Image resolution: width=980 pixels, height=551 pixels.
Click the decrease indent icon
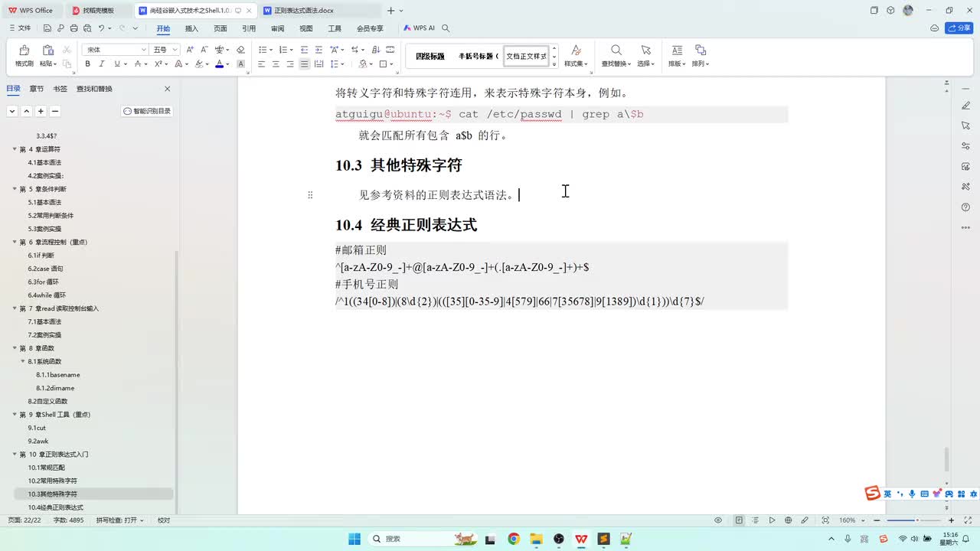pyautogui.click(x=305, y=50)
